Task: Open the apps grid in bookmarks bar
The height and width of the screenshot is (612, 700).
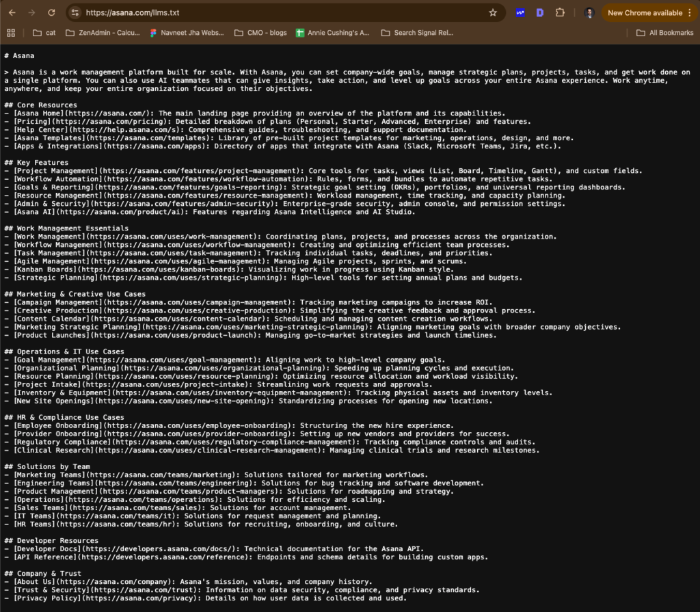Action: click(x=11, y=33)
